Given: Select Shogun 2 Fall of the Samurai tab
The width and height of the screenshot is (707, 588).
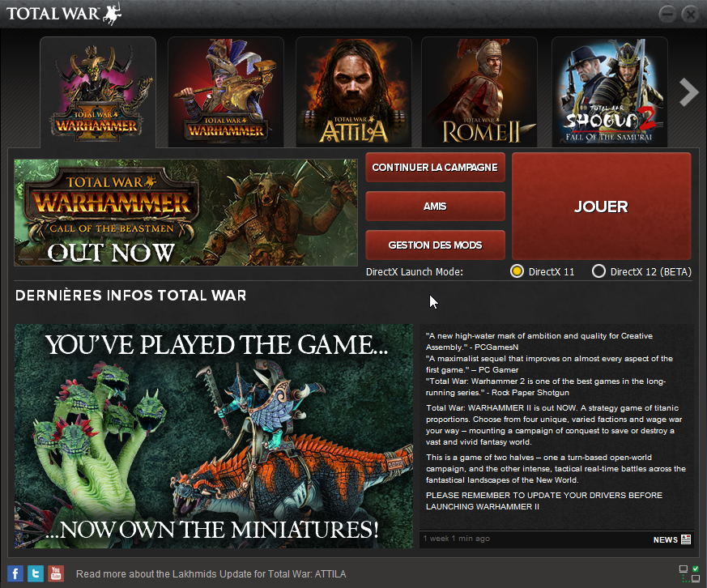Looking at the screenshot, I should [610, 92].
